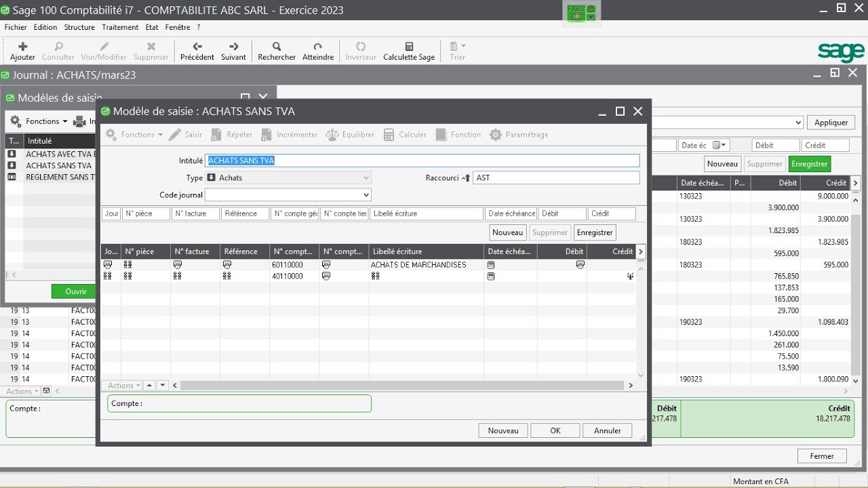The width and height of the screenshot is (868, 488).
Task: Select the journal credit amount 9.000.000
Action: 833,196
